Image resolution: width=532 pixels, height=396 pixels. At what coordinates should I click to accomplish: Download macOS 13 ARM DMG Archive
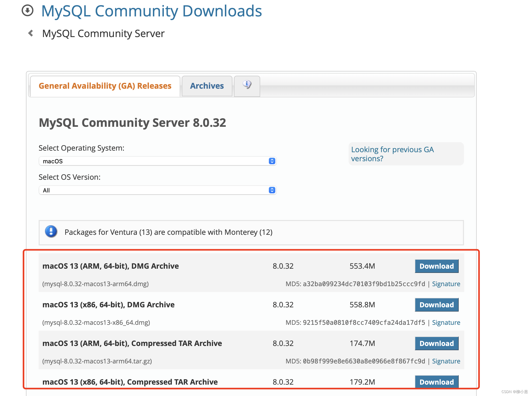pos(437,266)
